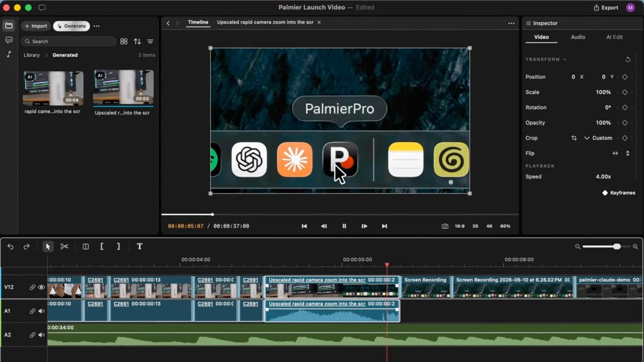Open the media filter list icon
The width and height of the screenshot is (644, 362).
click(150, 42)
